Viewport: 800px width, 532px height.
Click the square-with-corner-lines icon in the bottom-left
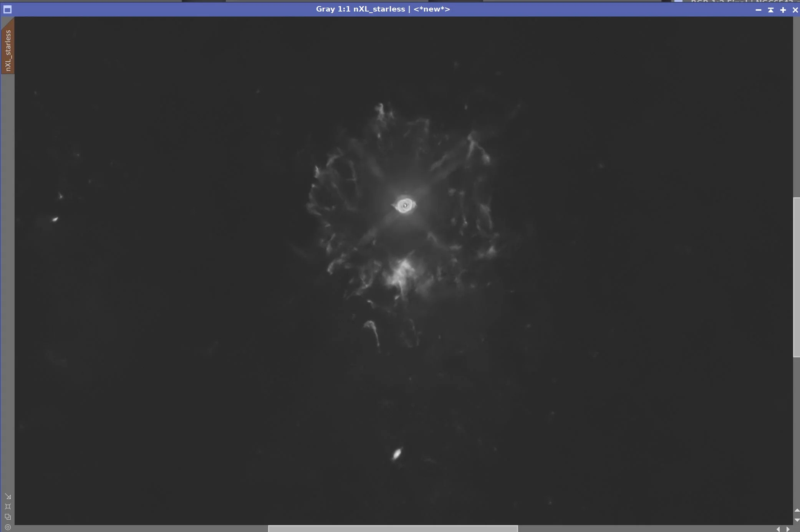click(8, 507)
